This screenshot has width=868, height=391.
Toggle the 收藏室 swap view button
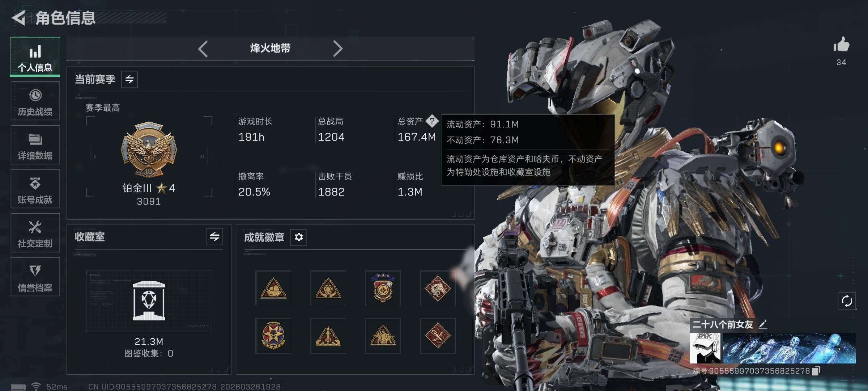(x=214, y=237)
